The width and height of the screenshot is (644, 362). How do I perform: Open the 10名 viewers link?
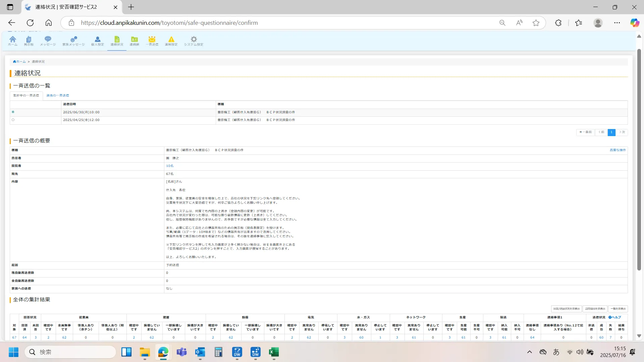(170, 166)
